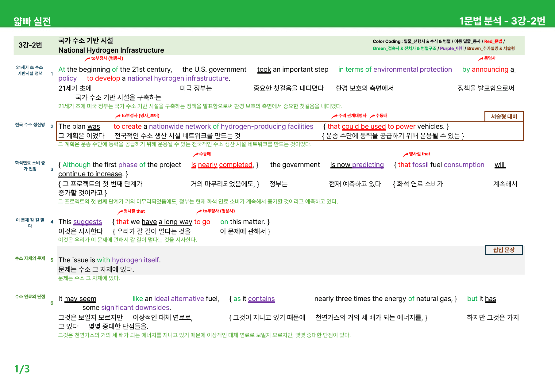Click the page indicator '1/3'

22,369
